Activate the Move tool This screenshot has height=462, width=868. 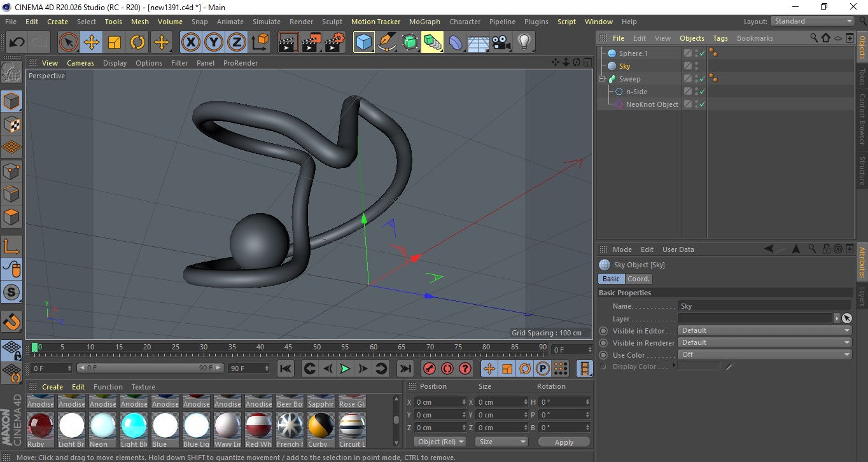coord(92,43)
